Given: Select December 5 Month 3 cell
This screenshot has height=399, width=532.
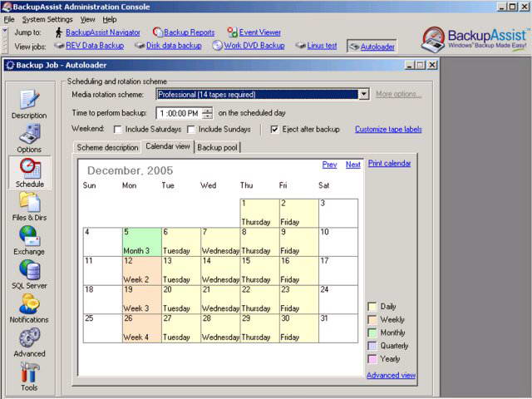Looking at the screenshot, I should coord(142,242).
